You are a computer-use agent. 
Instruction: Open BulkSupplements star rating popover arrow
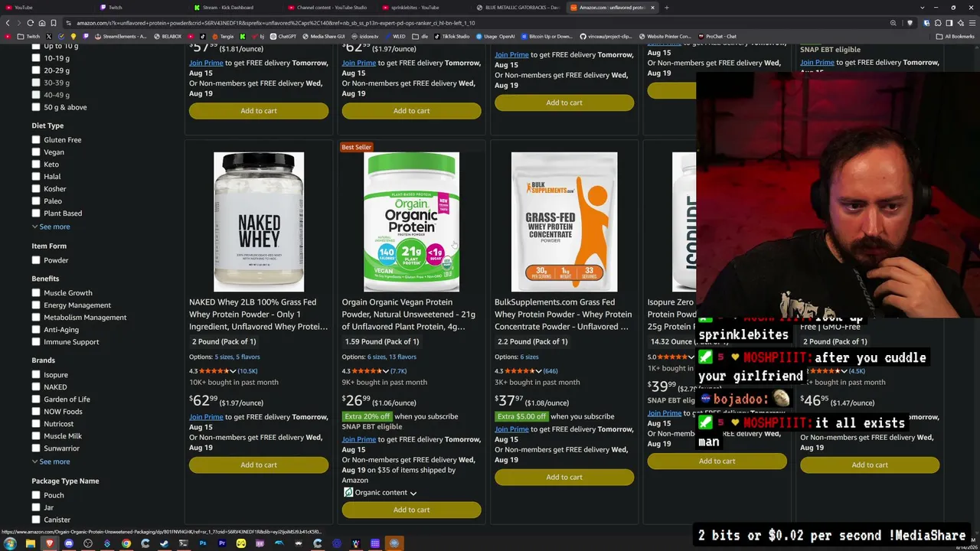click(538, 371)
